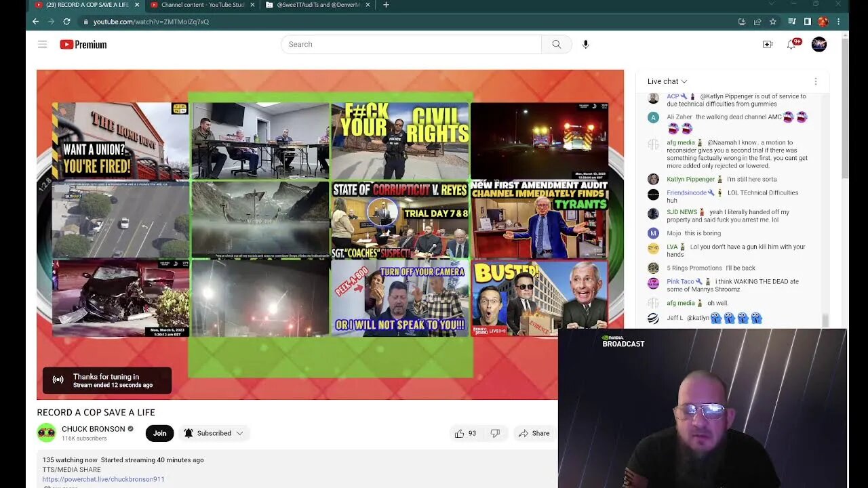The image size is (868, 488).
Task: Click the '116K subscribers' text
Action: pos(84,439)
